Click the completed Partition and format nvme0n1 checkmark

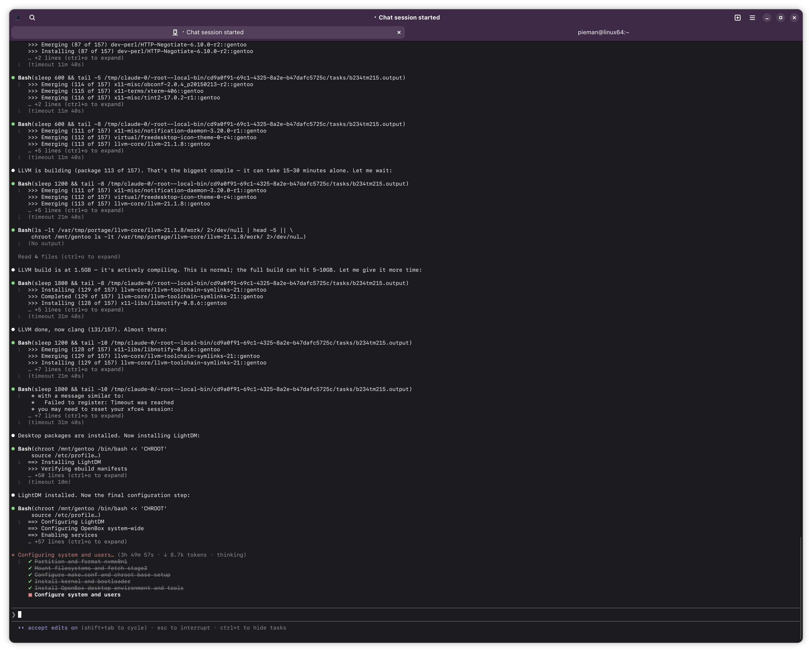pos(30,561)
